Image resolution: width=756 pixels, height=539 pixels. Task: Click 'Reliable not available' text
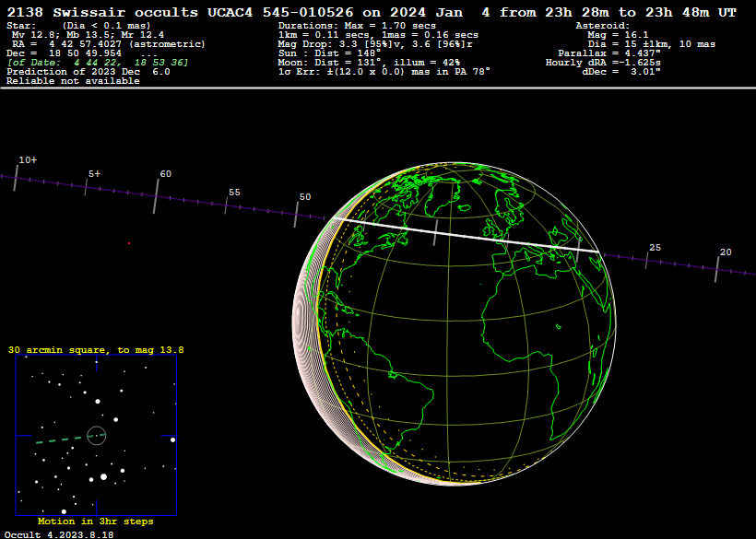tap(73, 81)
